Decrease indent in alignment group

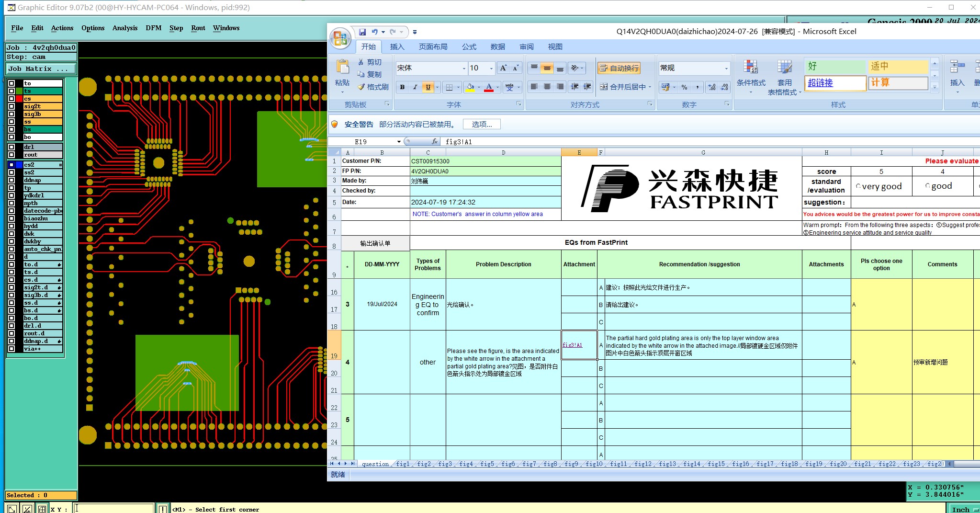pos(574,87)
